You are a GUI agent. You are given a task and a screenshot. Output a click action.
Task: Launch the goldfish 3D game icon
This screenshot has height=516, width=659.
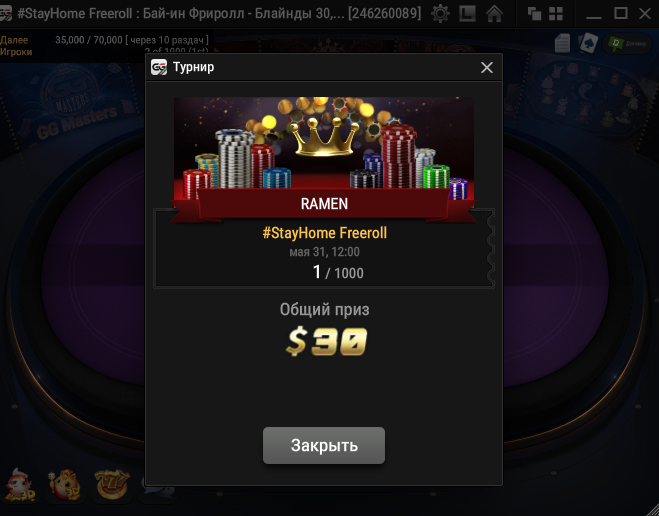20,485
